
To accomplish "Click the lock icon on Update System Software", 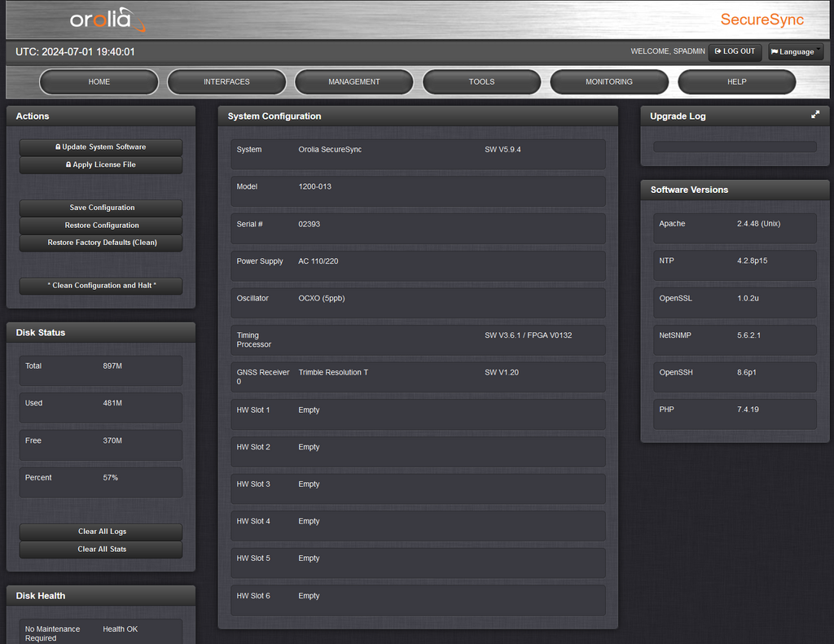I will (58, 147).
